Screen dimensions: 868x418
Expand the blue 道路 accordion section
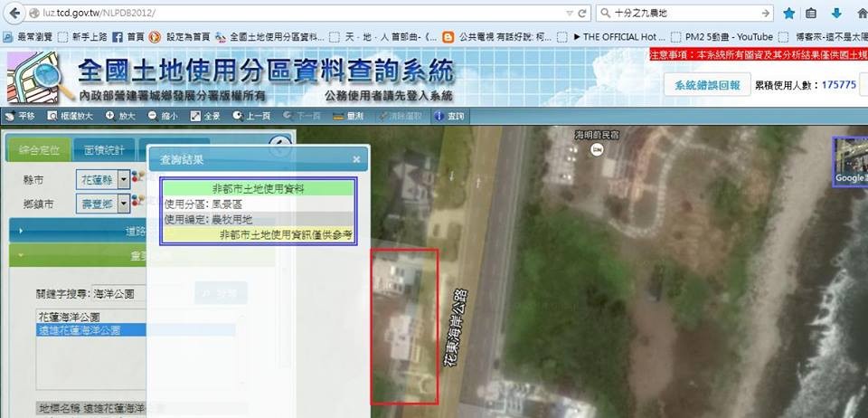(78, 231)
